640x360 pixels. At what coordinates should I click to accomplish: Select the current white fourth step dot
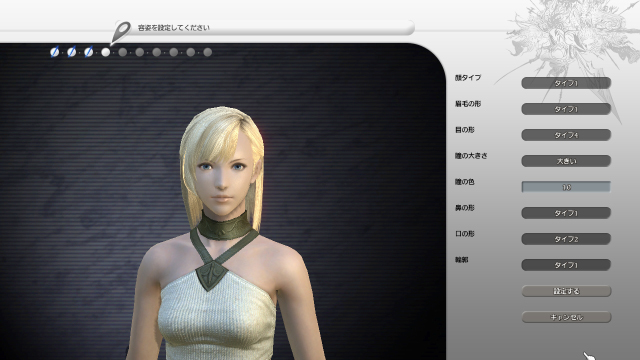click(106, 52)
